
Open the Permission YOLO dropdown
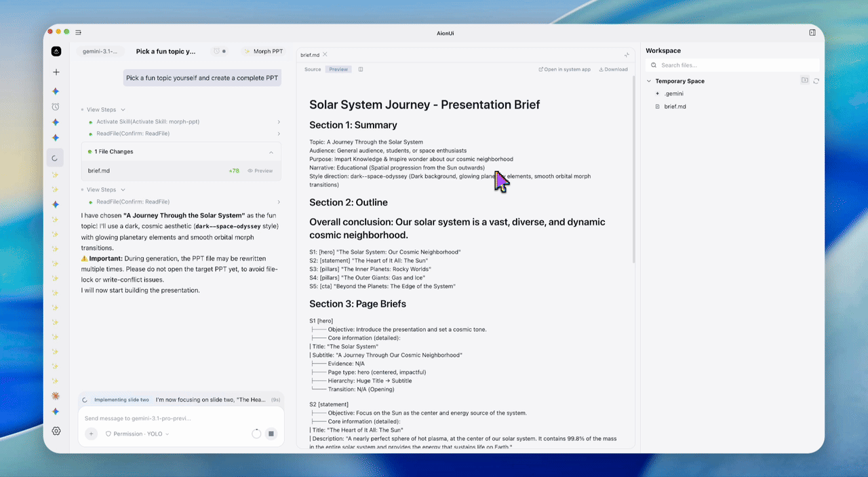click(x=137, y=434)
